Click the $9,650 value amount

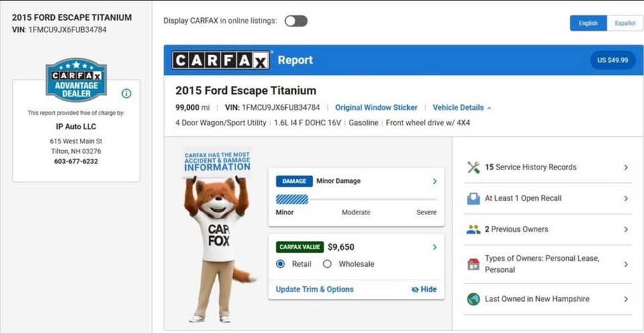(341, 247)
